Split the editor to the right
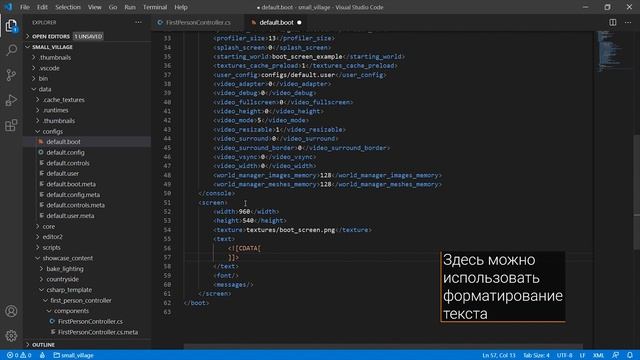 click(x=613, y=22)
